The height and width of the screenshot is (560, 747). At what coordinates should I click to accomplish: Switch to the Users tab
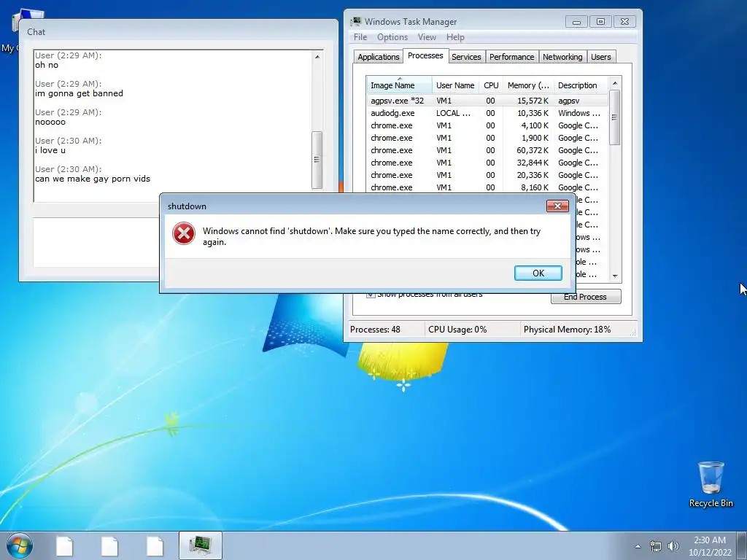pos(601,57)
